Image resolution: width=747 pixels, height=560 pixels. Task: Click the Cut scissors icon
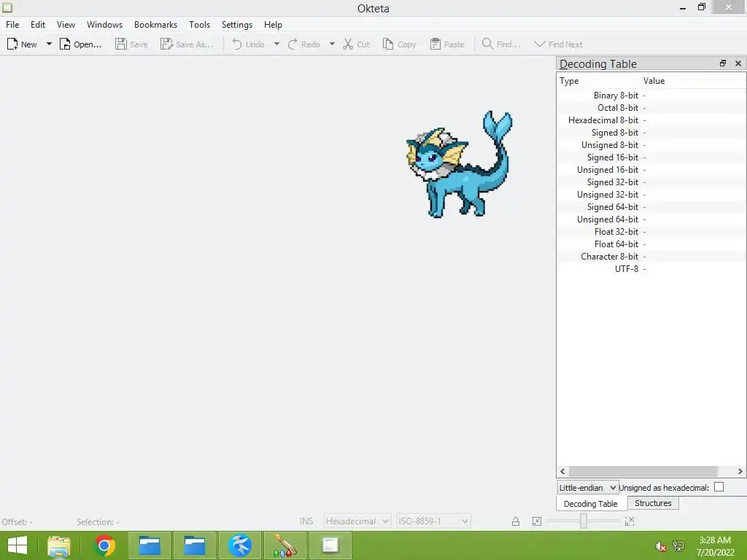[348, 44]
